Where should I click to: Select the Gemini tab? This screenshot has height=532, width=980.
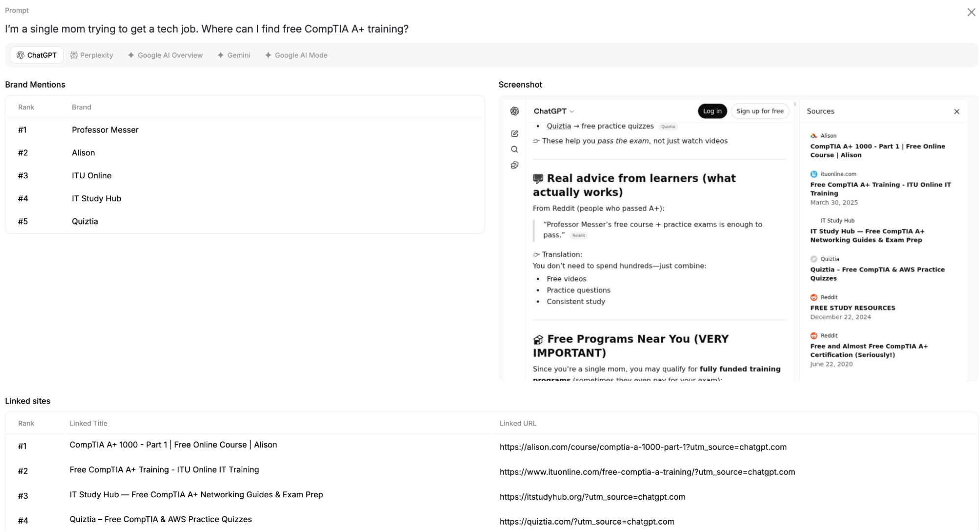(234, 55)
